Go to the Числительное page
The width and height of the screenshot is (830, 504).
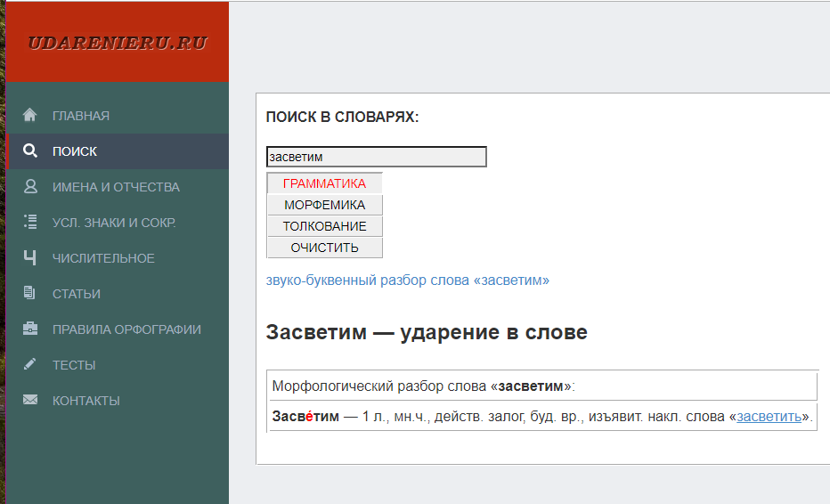point(103,258)
